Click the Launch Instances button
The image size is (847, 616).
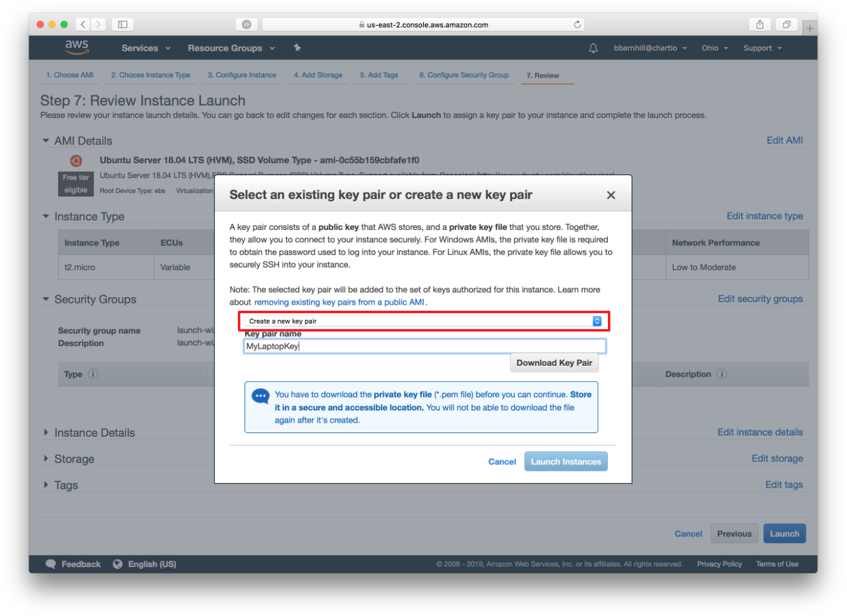(x=565, y=461)
